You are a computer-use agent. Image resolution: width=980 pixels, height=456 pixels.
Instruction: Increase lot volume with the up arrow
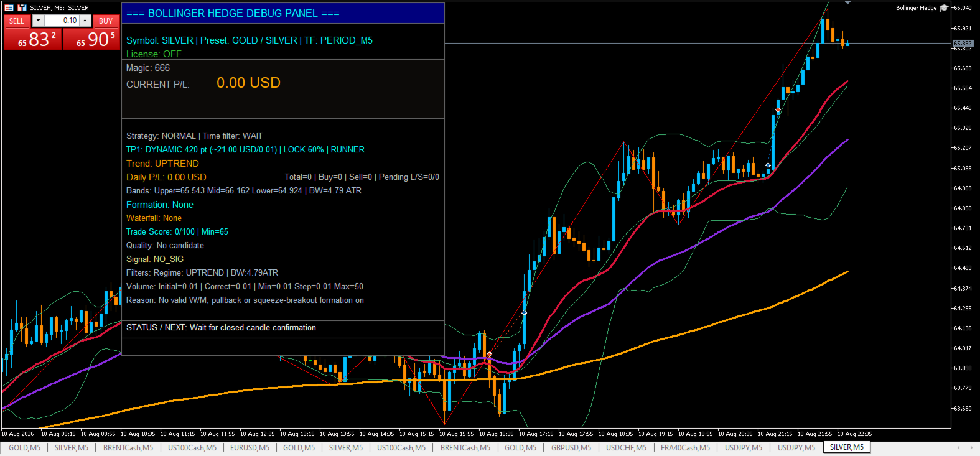click(85, 21)
